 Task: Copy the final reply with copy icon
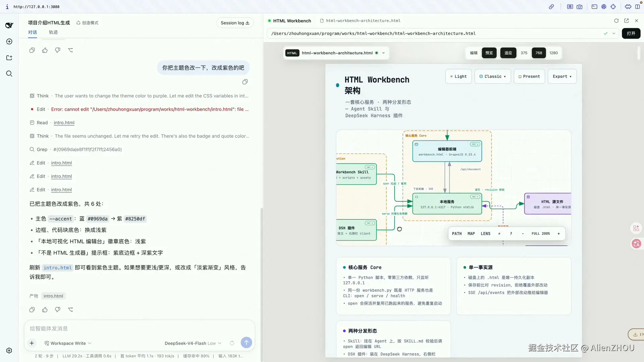[x=32, y=310]
